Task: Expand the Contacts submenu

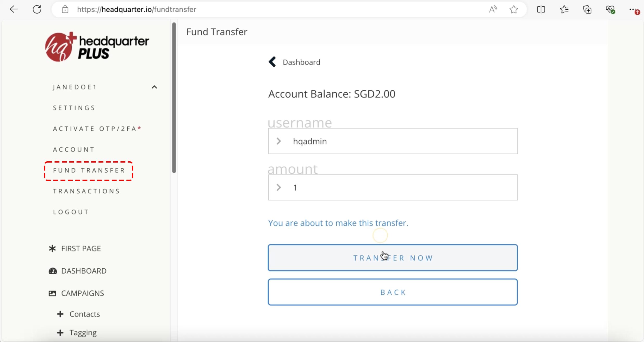Action: click(60, 314)
